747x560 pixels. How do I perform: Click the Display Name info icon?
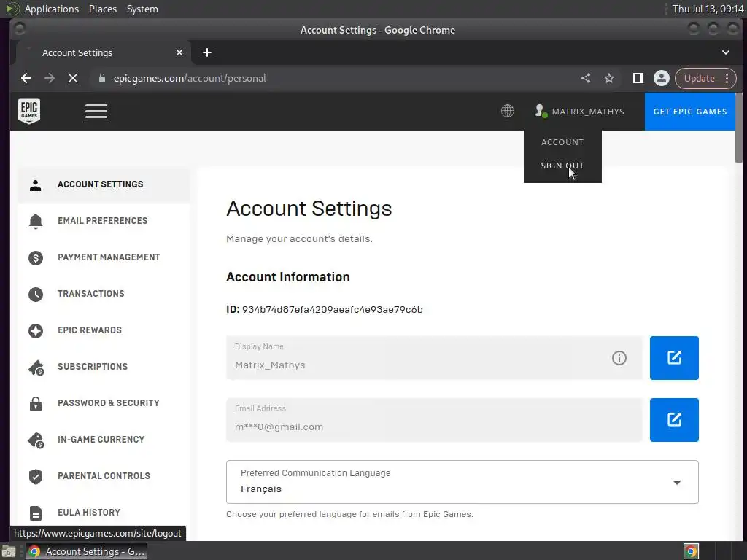click(619, 358)
